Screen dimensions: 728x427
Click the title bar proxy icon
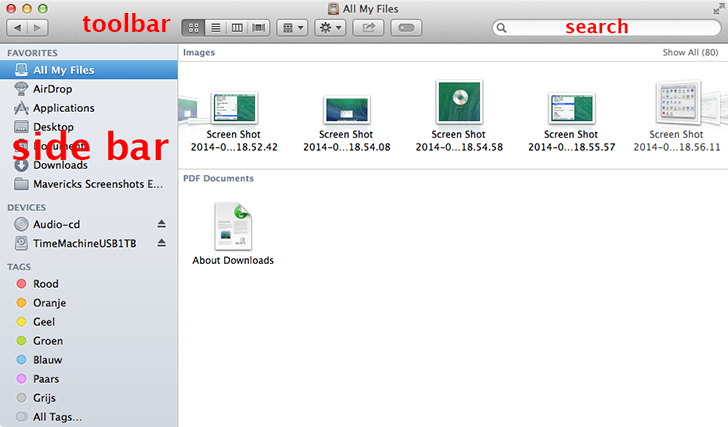333,9
